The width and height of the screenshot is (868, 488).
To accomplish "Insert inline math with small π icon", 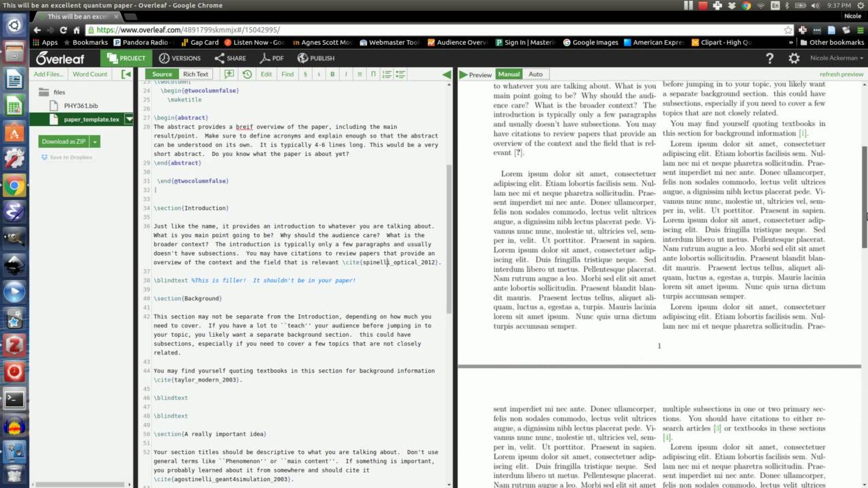I will tap(359, 74).
